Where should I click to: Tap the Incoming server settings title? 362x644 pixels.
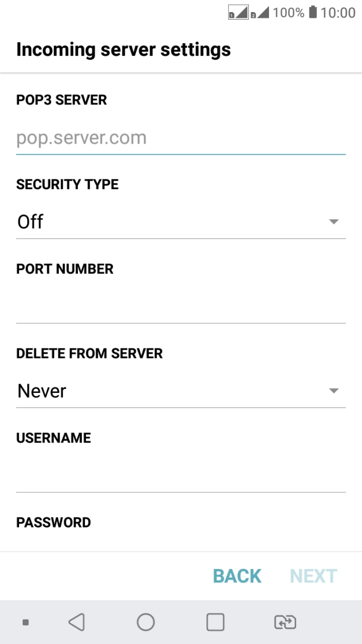coord(124,50)
